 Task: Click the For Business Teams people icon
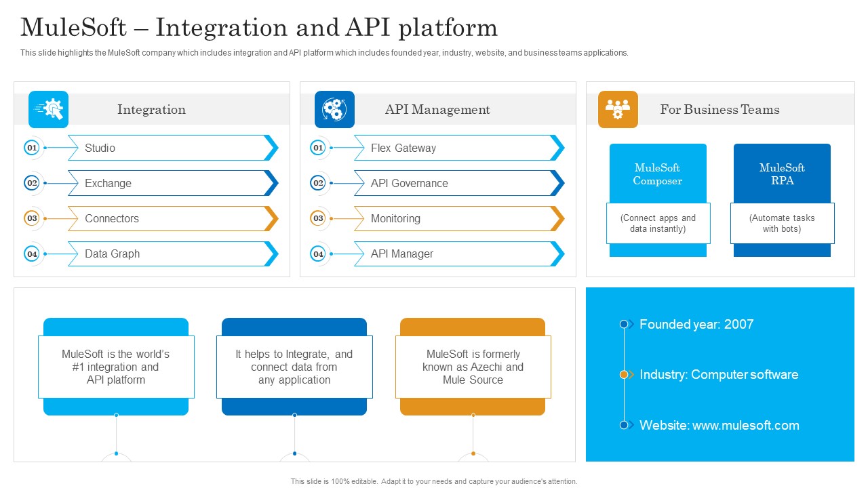[x=618, y=109]
